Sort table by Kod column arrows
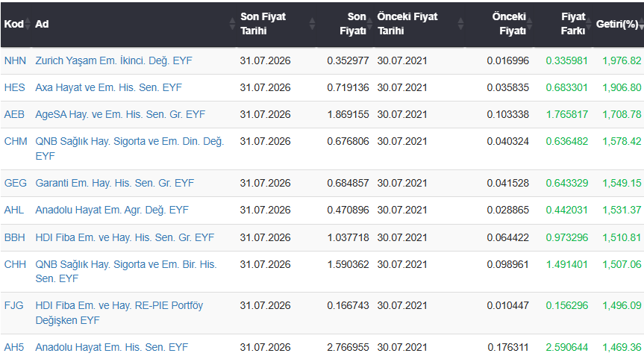The image size is (644, 359). (28, 24)
